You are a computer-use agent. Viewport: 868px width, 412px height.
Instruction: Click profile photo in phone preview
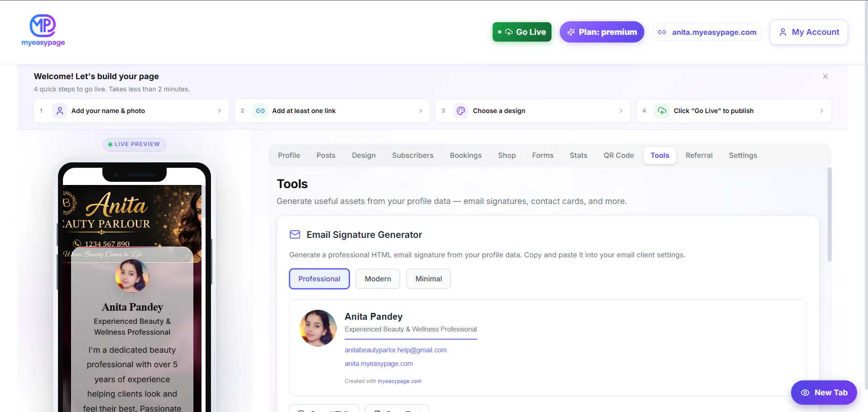coord(132,276)
